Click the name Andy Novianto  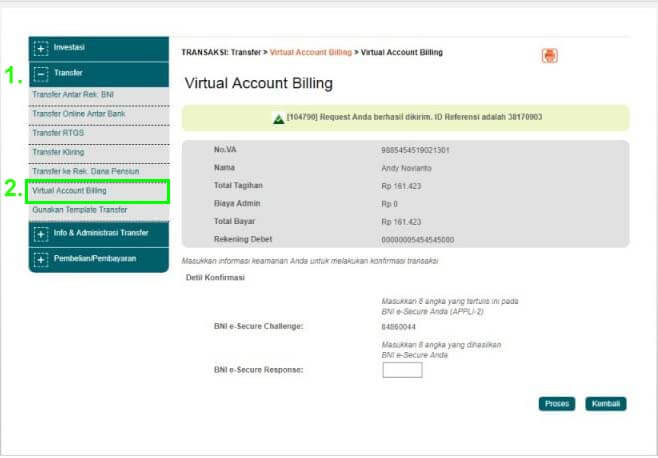click(x=406, y=168)
